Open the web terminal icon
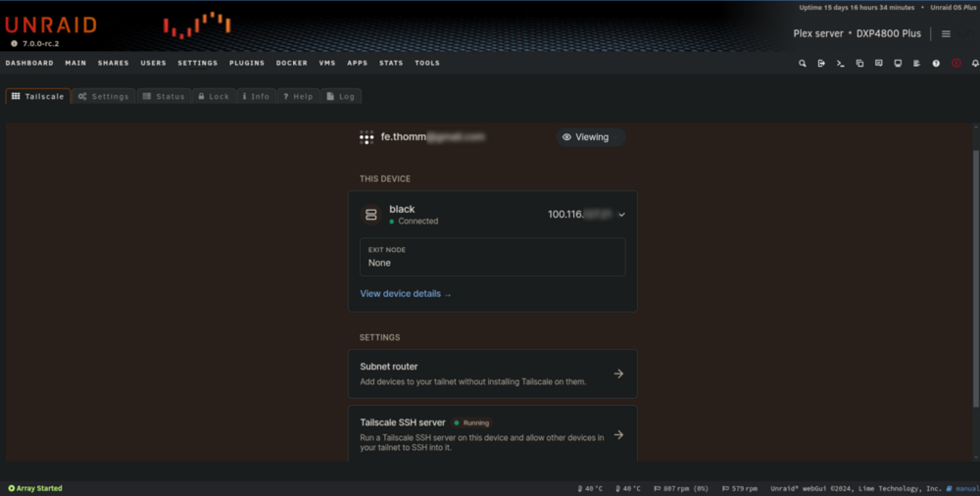Screen dimensions: 980x496 pos(841,63)
